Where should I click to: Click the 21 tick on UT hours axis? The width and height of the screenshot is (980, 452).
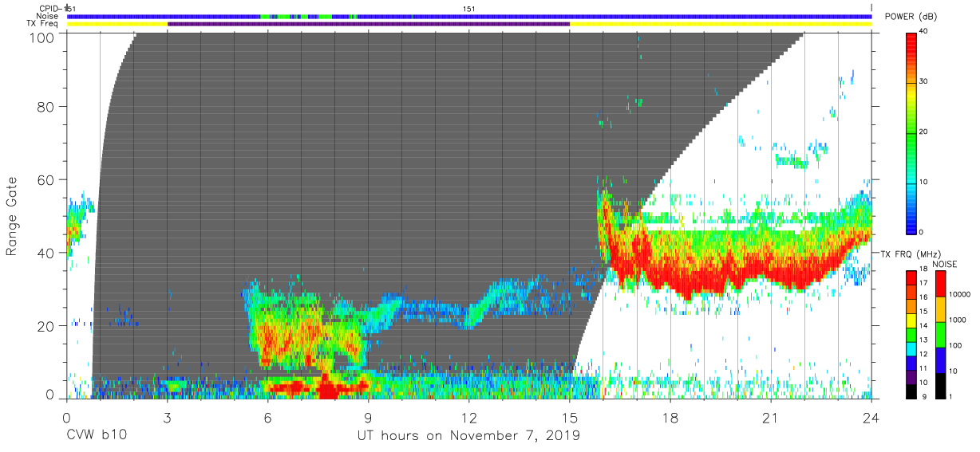pos(771,418)
